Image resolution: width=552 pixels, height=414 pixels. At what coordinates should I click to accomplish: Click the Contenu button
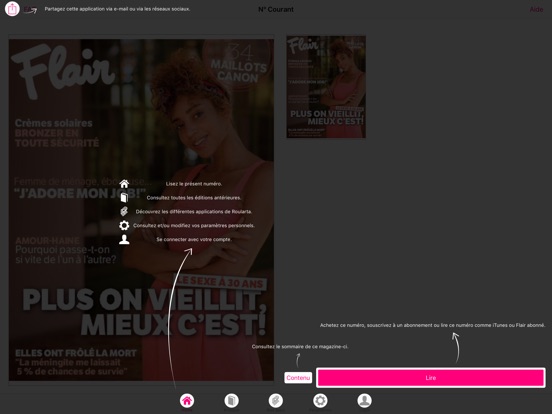click(298, 378)
